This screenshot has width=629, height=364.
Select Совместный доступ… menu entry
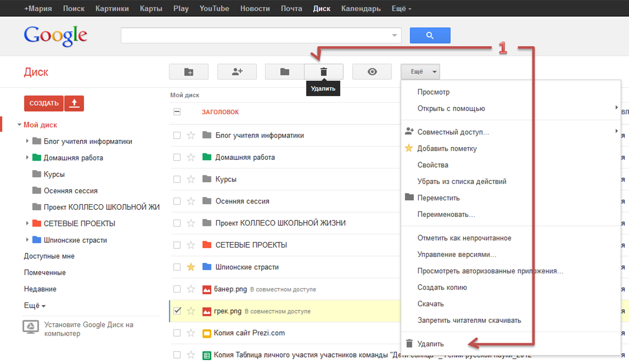[453, 132]
